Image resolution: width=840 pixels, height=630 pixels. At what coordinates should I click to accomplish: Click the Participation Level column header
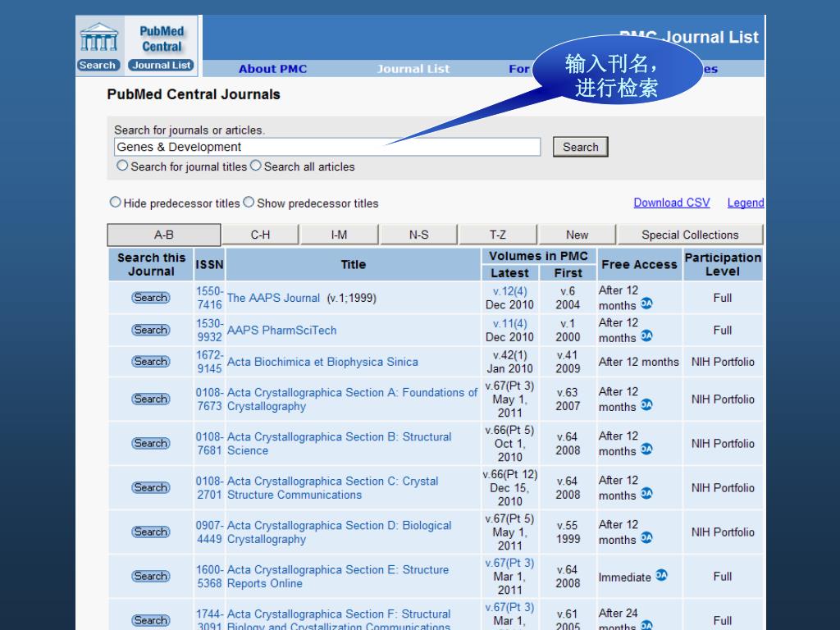pyautogui.click(x=723, y=265)
